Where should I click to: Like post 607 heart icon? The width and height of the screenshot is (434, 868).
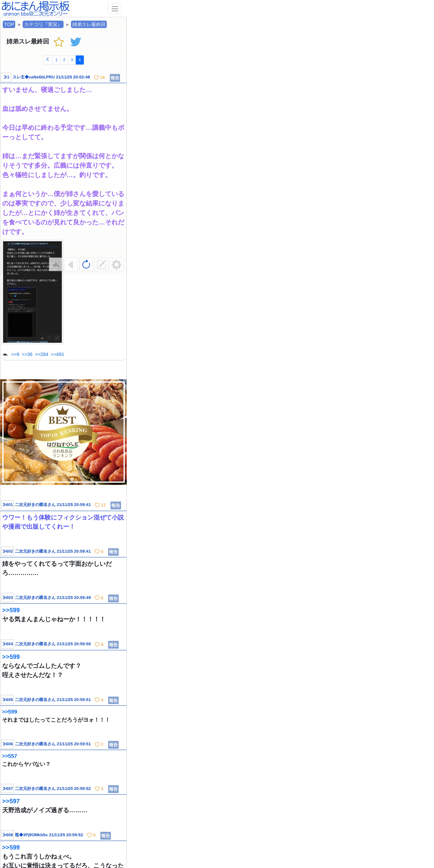tap(97, 789)
